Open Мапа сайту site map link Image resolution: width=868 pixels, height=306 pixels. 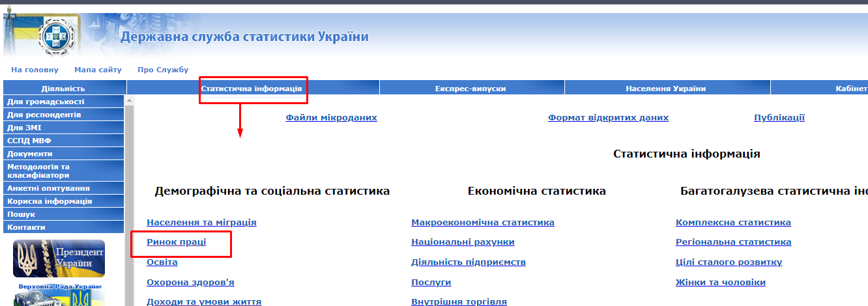pyautogui.click(x=98, y=70)
